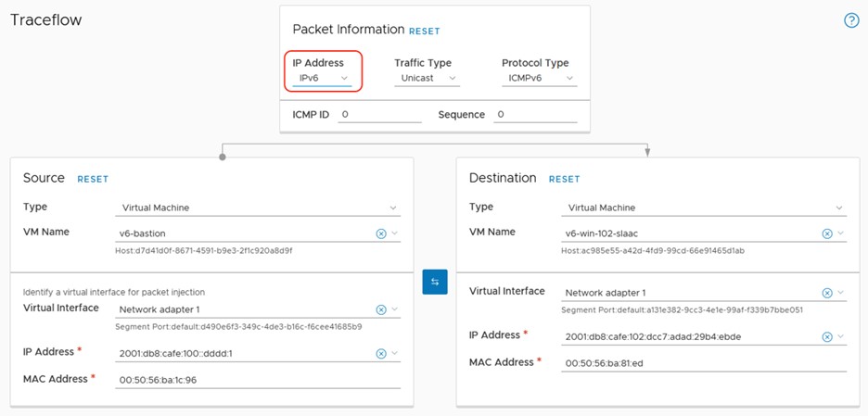This screenshot has height=416, width=868.
Task: Reset the Destination section
Action: 564,179
